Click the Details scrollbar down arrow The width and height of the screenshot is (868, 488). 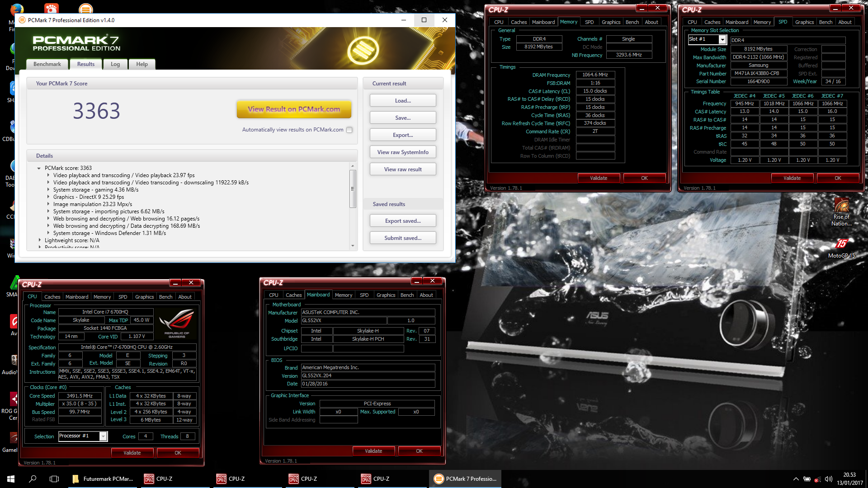pos(353,246)
